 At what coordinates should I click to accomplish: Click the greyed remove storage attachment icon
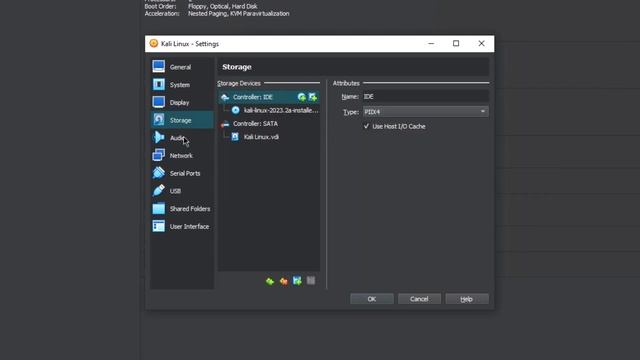pyautogui.click(x=311, y=280)
